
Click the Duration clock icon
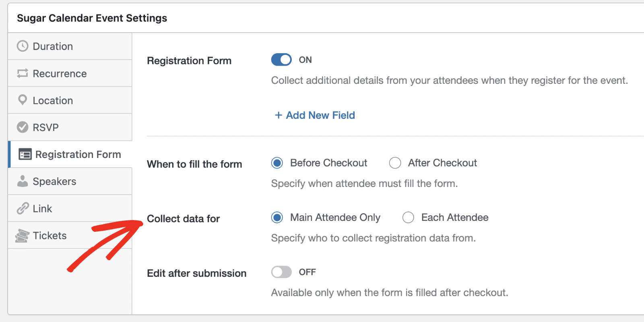pyautogui.click(x=23, y=46)
